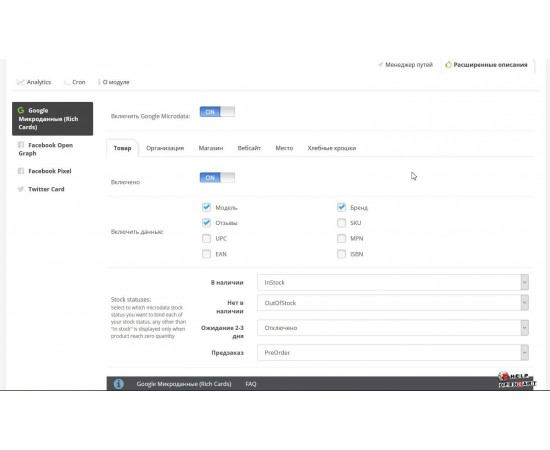This screenshot has height=450, width=550.
Task: Click the FAQ link in bottom bar
Action: [x=251, y=384]
